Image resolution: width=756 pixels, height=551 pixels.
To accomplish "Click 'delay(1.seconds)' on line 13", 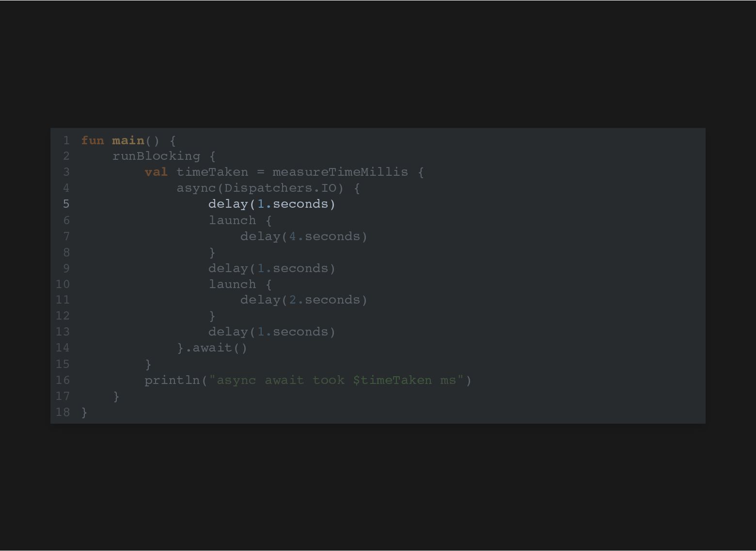I will coord(272,332).
